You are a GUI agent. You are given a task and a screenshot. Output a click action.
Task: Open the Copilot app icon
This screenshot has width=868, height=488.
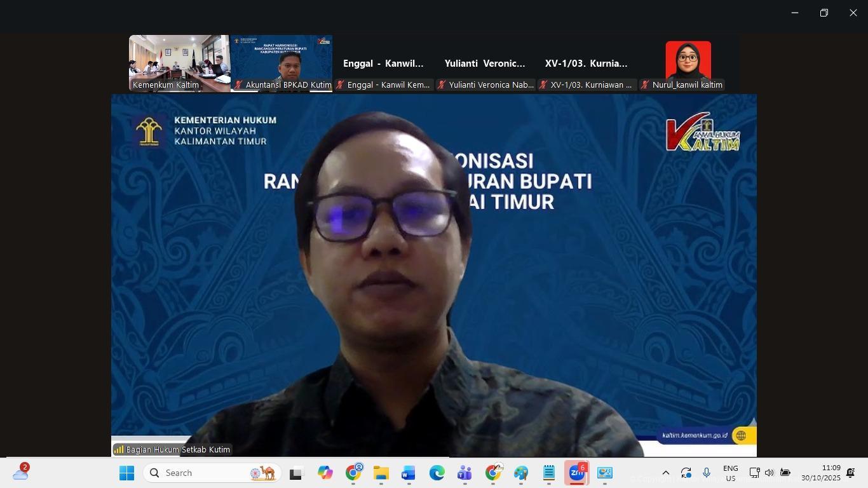325,473
